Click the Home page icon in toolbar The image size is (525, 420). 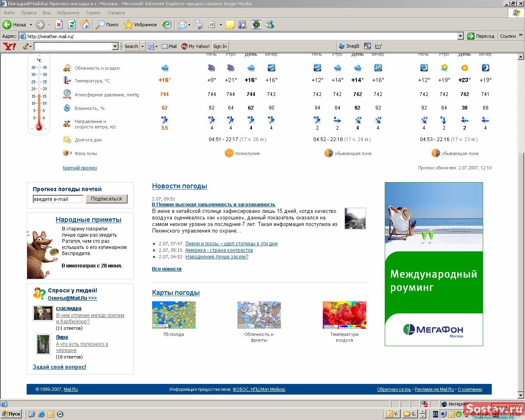click(x=85, y=25)
